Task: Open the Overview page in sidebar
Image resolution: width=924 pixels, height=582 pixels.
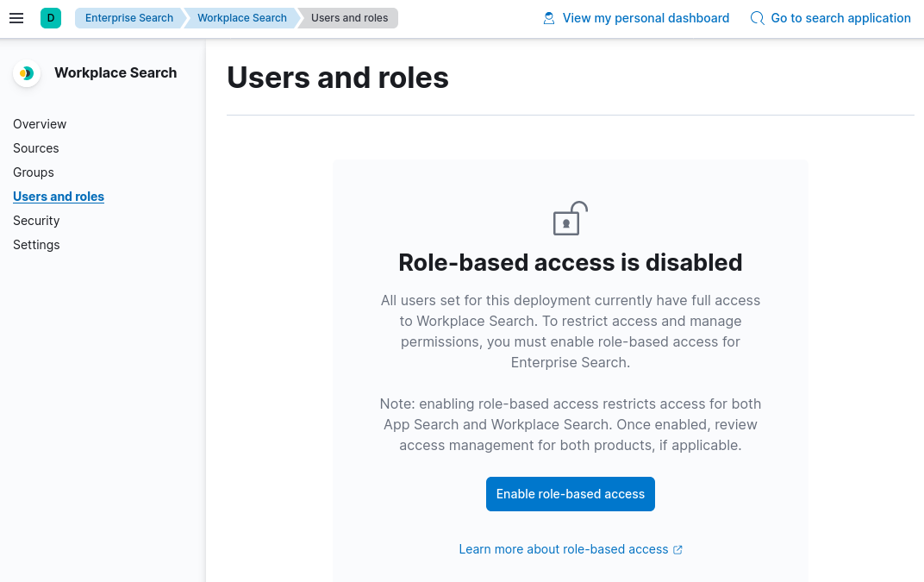Action: (x=40, y=123)
